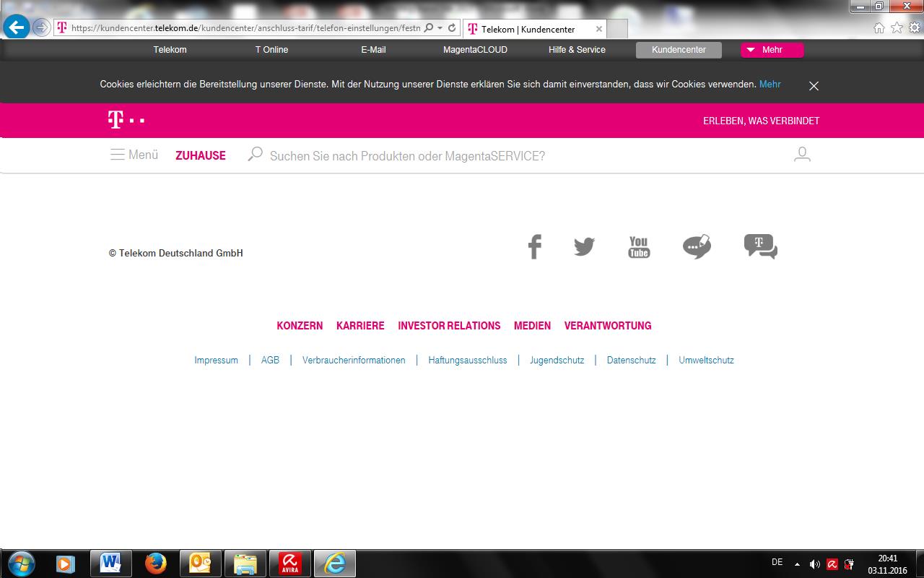Open the Telekom community chat icon
Viewport: 924px width, 578px height.
pos(761,246)
